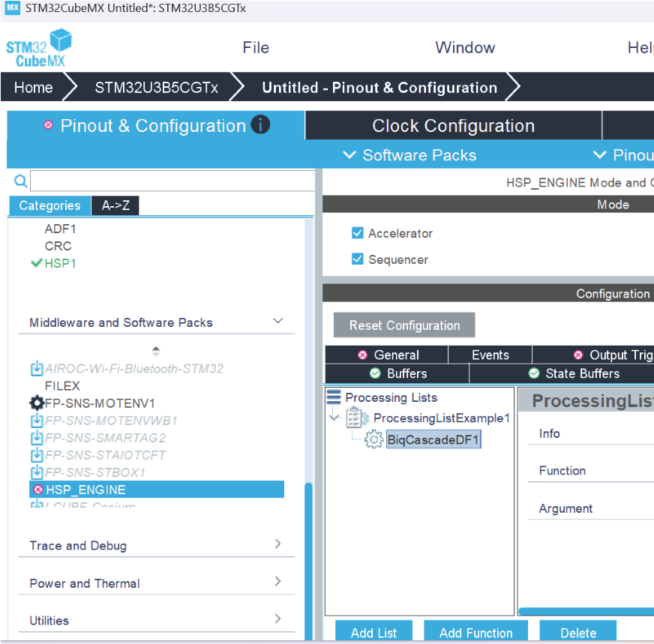Click Untitled - Pinout & Configuration breadcrumb

(379, 88)
